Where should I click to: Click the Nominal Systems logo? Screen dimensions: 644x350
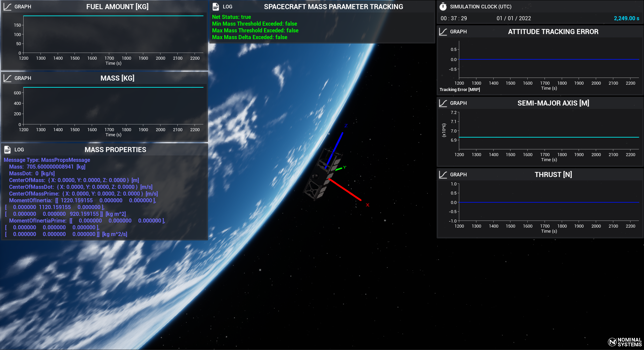point(625,342)
